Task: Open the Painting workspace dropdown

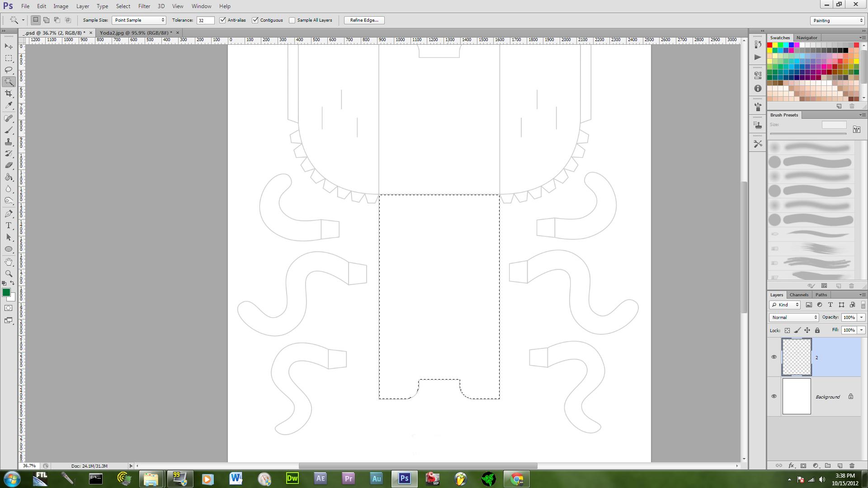Action: 837,20
